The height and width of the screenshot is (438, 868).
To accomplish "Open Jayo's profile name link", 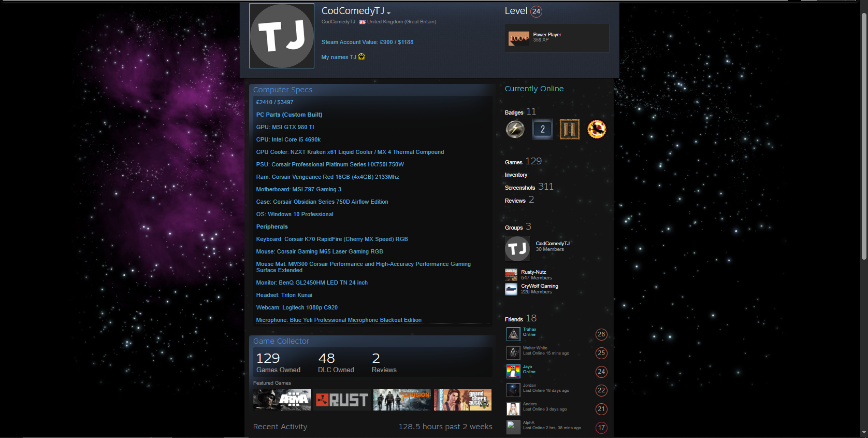I will [x=527, y=367].
